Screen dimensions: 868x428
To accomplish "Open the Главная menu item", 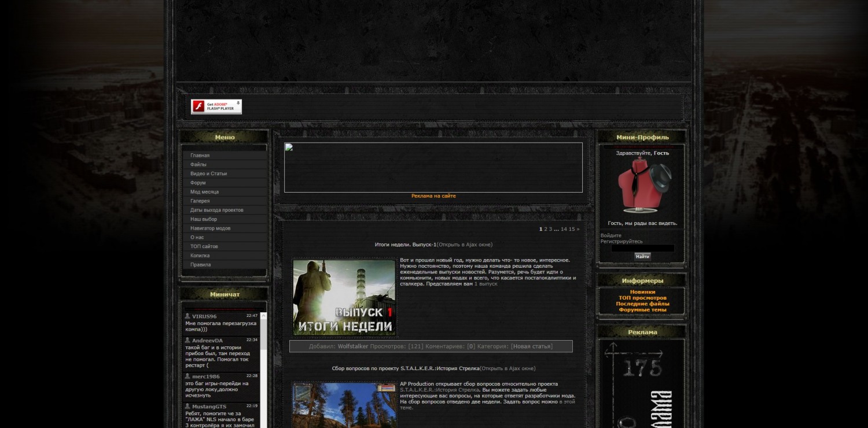I will tap(225, 156).
